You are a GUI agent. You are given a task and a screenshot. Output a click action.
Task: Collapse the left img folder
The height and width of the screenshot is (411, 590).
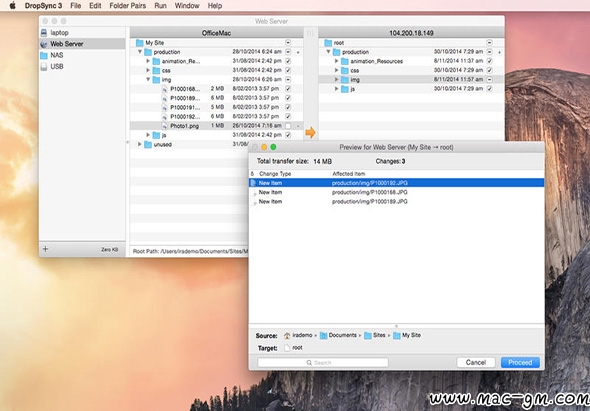148,79
